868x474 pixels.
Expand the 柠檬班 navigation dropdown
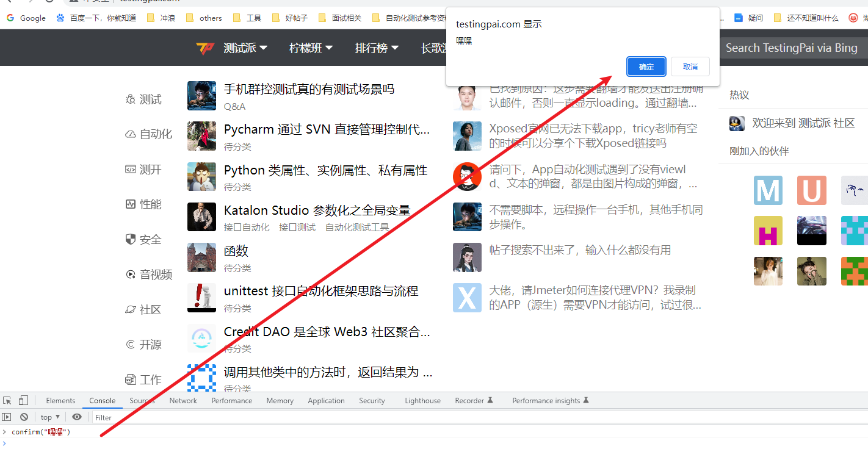coord(311,48)
